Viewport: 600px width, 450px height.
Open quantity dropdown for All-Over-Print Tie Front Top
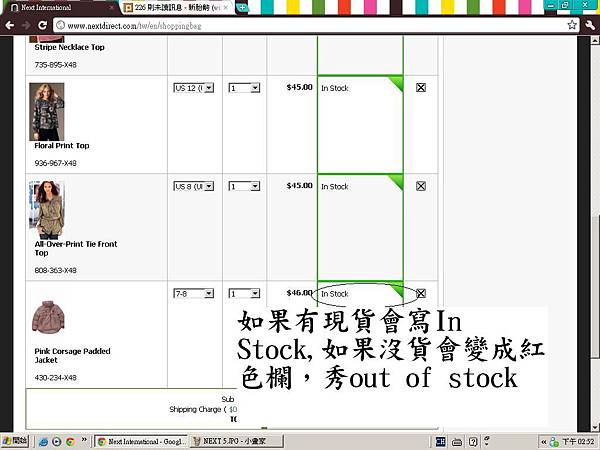[x=244, y=186]
